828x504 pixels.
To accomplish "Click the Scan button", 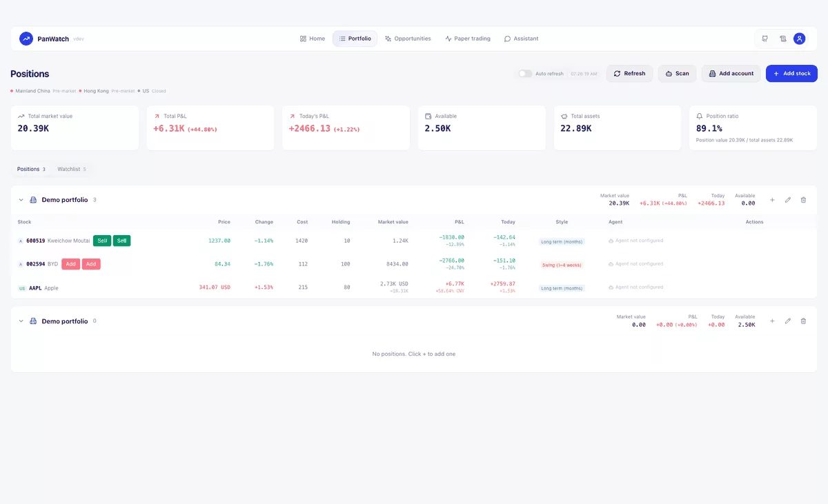I will [677, 74].
